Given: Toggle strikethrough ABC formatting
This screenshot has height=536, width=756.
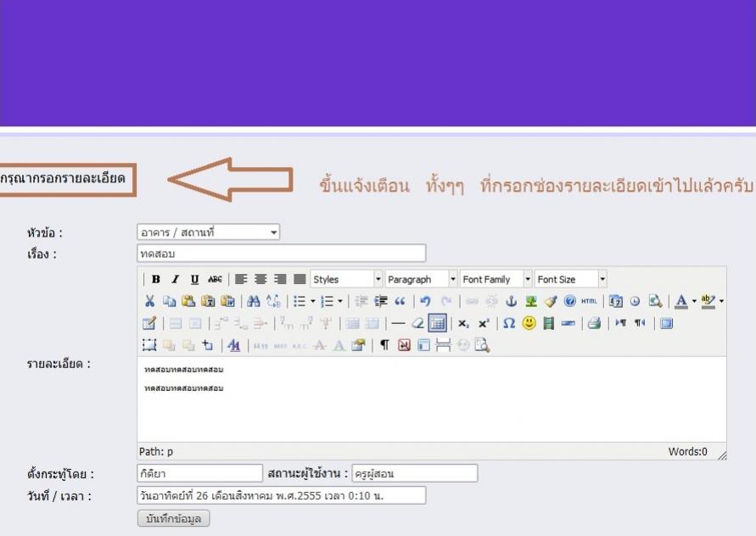Looking at the screenshot, I should [215, 279].
